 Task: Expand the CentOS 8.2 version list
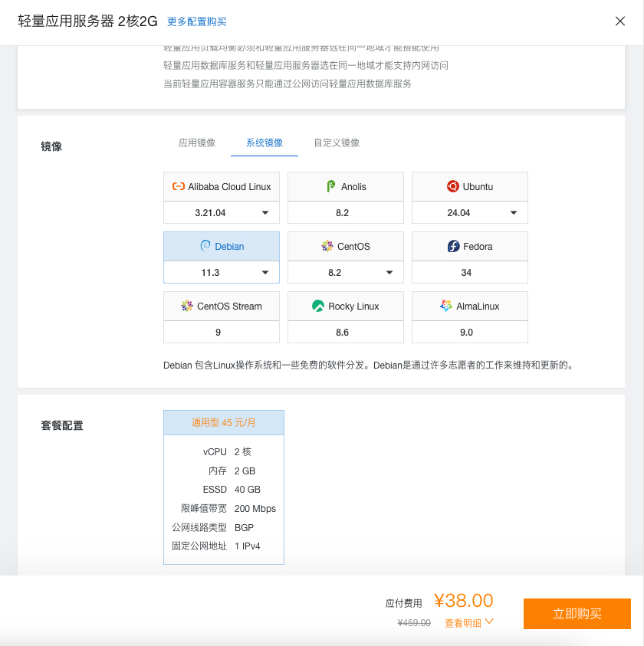(389, 272)
